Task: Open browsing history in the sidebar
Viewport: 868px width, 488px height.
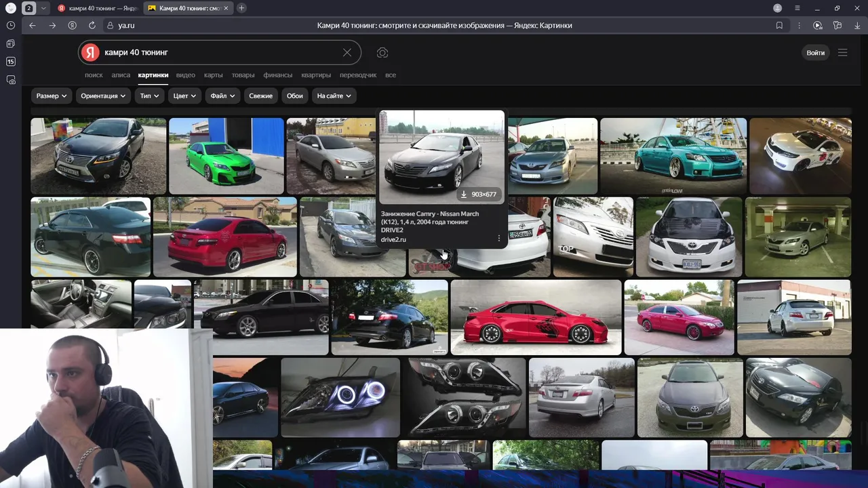Action: coord(11,25)
